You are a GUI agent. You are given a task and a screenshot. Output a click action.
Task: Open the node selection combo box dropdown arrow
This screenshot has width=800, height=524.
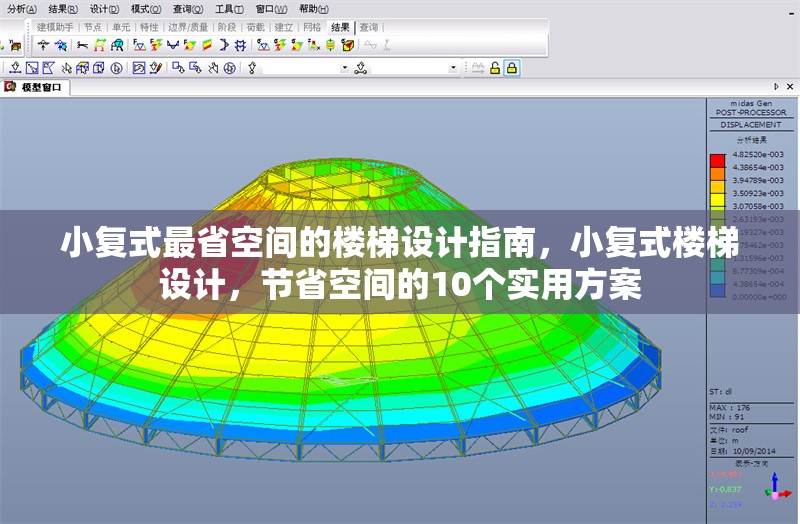click(x=345, y=68)
